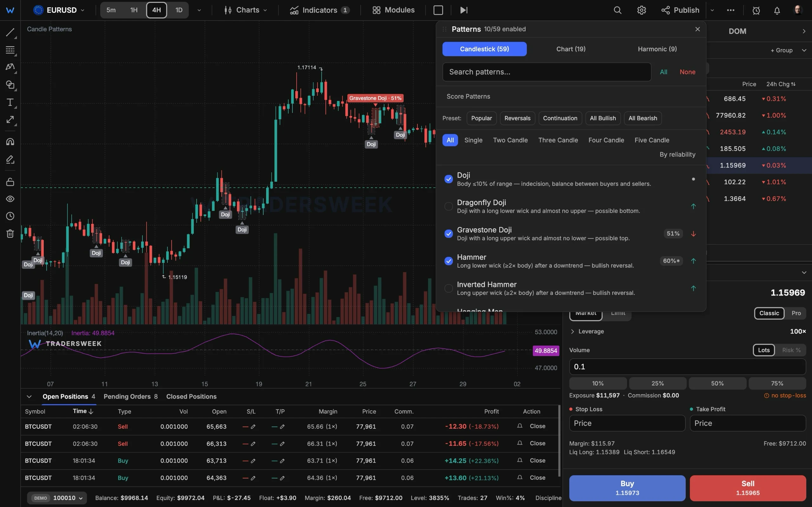Select the shapes drawing tool
The width and height of the screenshot is (812, 507).
point(10,84)
